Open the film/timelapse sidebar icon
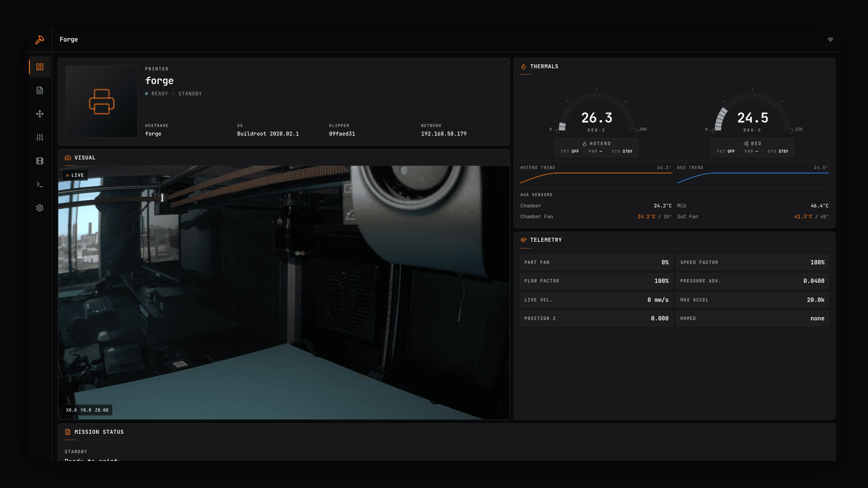868x488 pixels. point(40,161)
